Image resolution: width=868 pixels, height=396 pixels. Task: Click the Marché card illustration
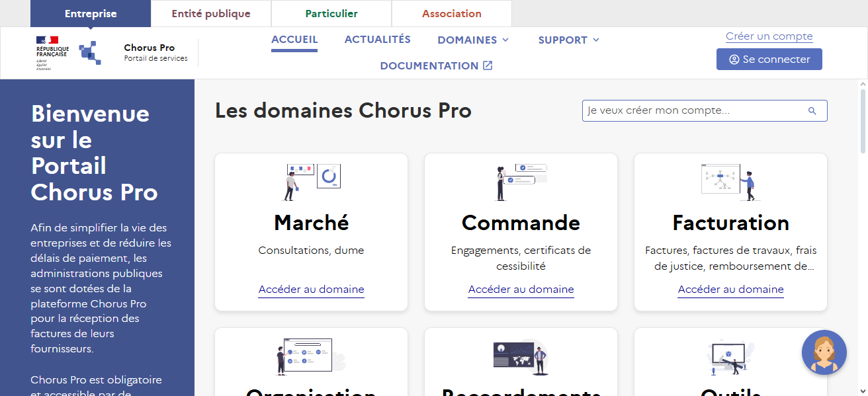coord(312,182)
